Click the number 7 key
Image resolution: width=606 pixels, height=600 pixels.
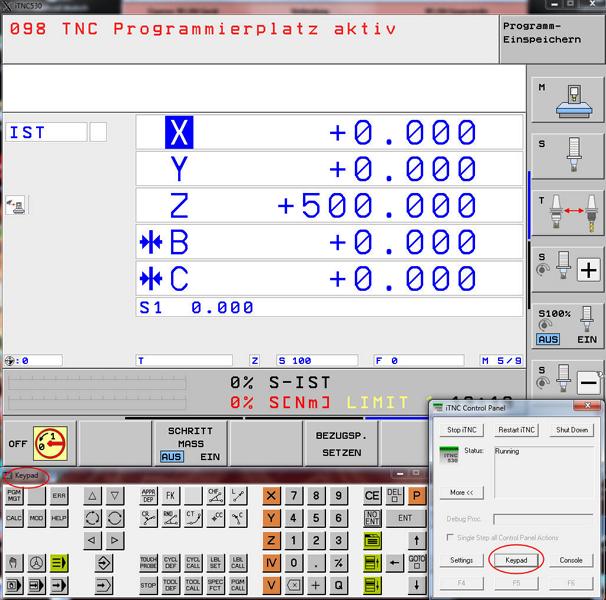[x=294, y=495]
